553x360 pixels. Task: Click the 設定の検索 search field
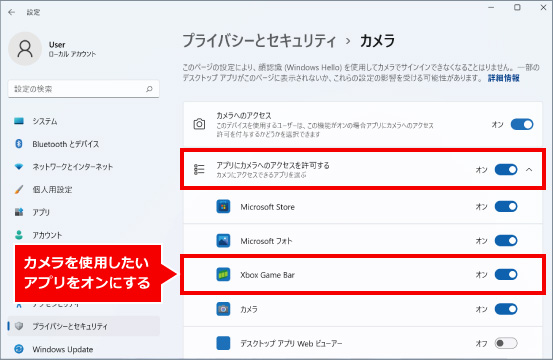[84, 89]
